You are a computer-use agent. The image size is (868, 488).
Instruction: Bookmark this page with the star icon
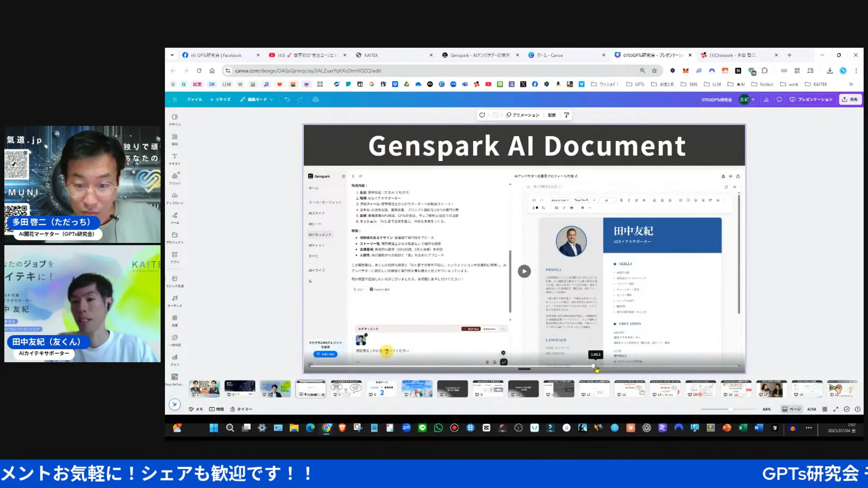(x=654, y=71)
